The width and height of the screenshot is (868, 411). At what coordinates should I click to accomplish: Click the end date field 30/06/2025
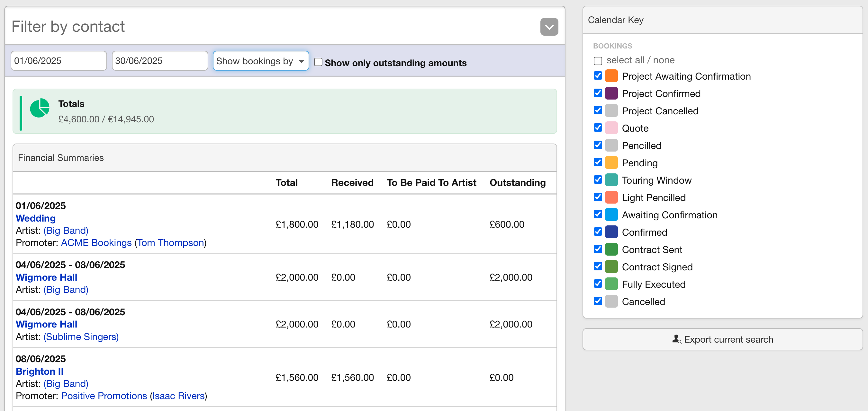click(160, 61)
